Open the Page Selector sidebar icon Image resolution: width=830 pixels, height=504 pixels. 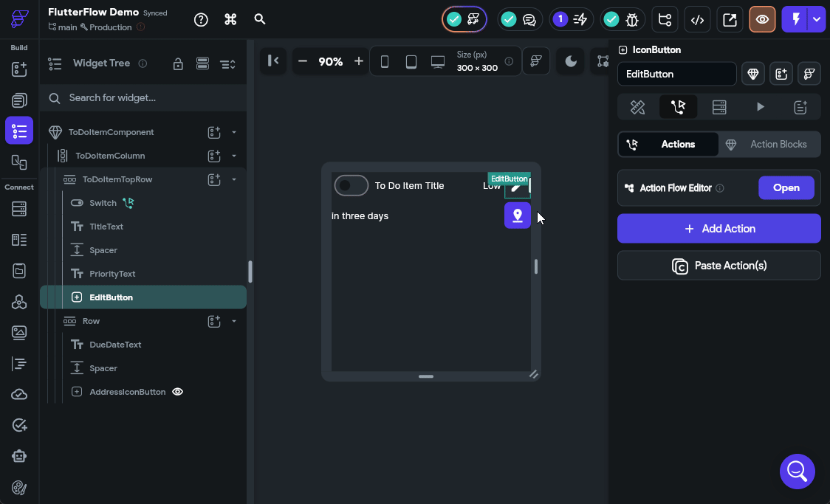click(19, 100)
